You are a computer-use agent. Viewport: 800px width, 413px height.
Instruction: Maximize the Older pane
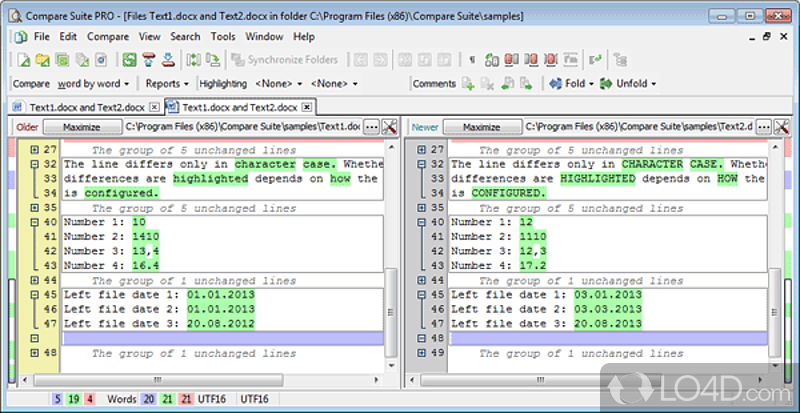tap(82, 127)
